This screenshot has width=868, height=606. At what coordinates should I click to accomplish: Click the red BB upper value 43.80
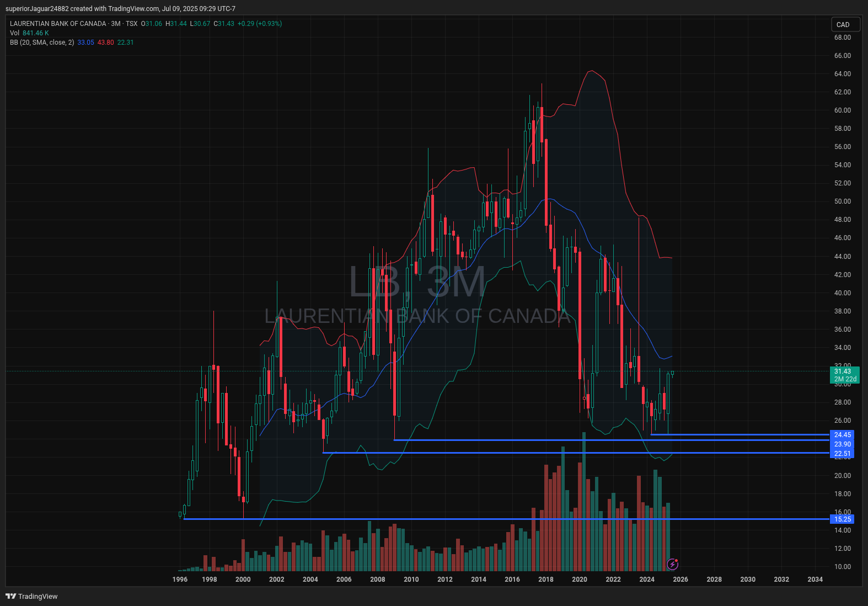(x=105, y=42)
